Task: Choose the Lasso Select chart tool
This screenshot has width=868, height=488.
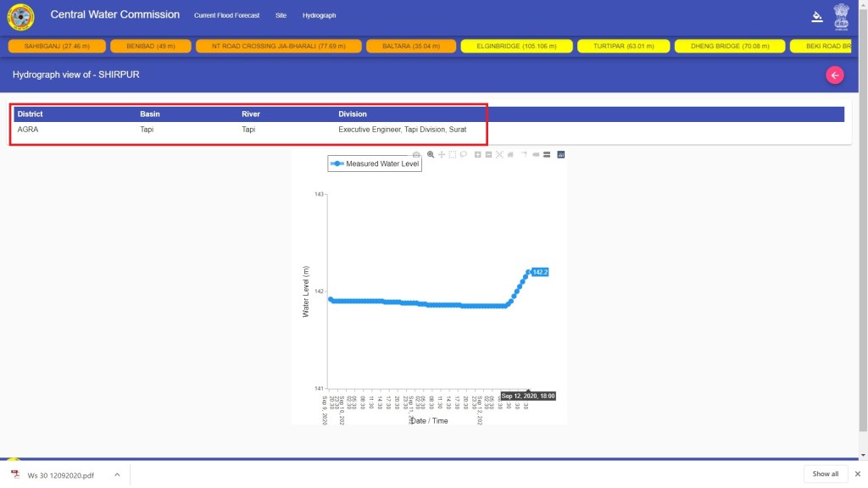Action: point(464,154)
